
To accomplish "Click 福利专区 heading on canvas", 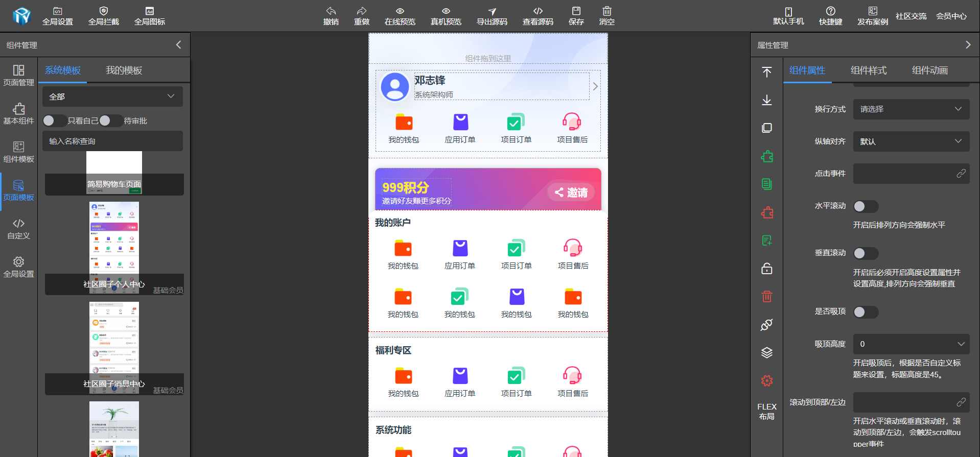I will point(393,350).
